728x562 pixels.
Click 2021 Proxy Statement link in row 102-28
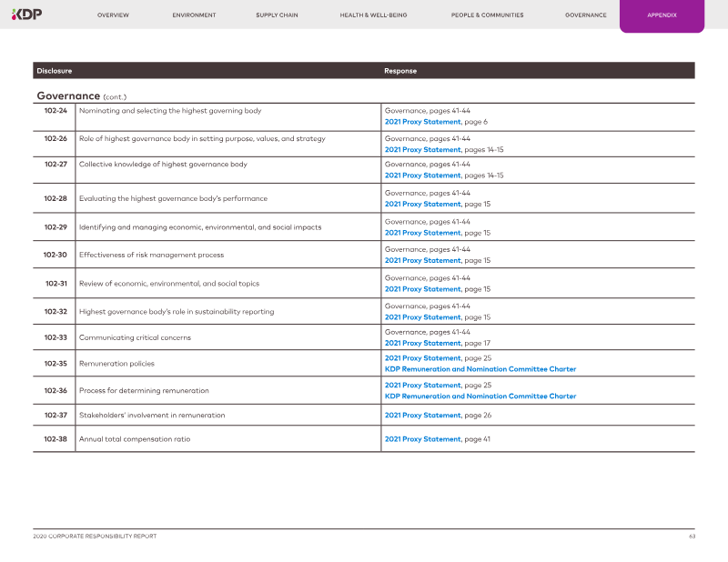(x=422, y=205)
